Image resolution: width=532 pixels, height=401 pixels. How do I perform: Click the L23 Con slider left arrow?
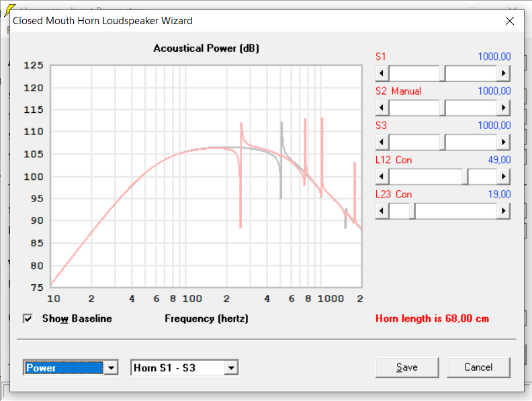point(382,211)
